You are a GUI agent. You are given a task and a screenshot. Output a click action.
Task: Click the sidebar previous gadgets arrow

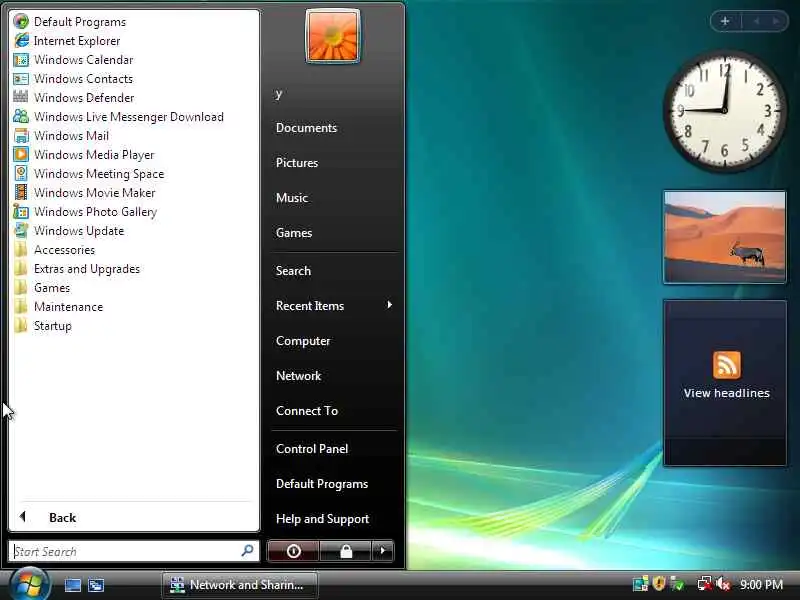point(756,21)
